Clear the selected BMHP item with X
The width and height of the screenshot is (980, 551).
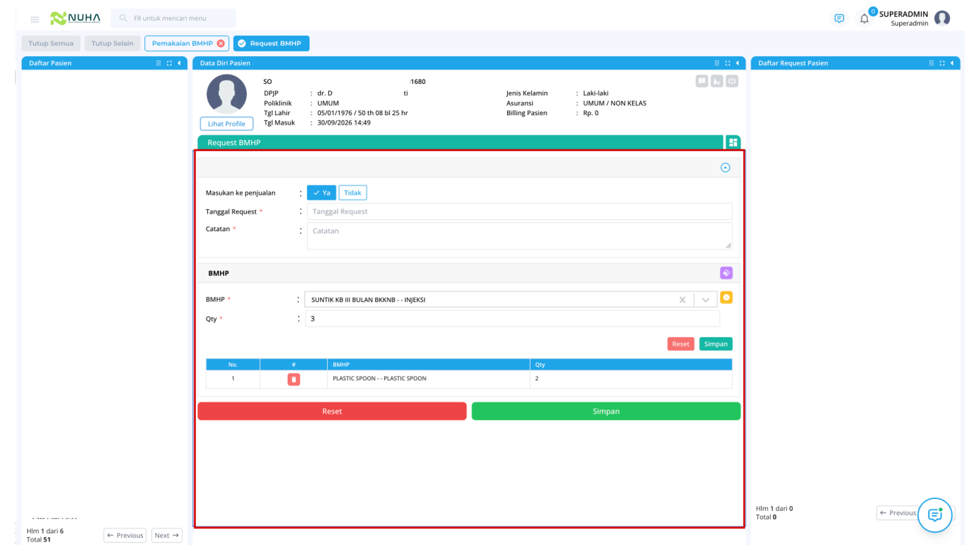tap(682, 300)
